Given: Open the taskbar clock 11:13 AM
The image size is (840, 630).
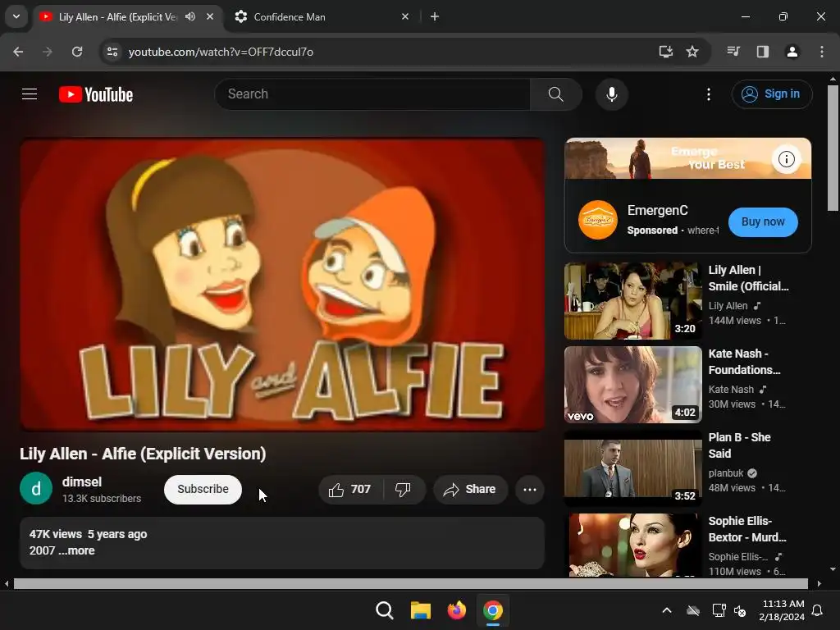Looking at the screenshot, I should [x=782, y=610].
